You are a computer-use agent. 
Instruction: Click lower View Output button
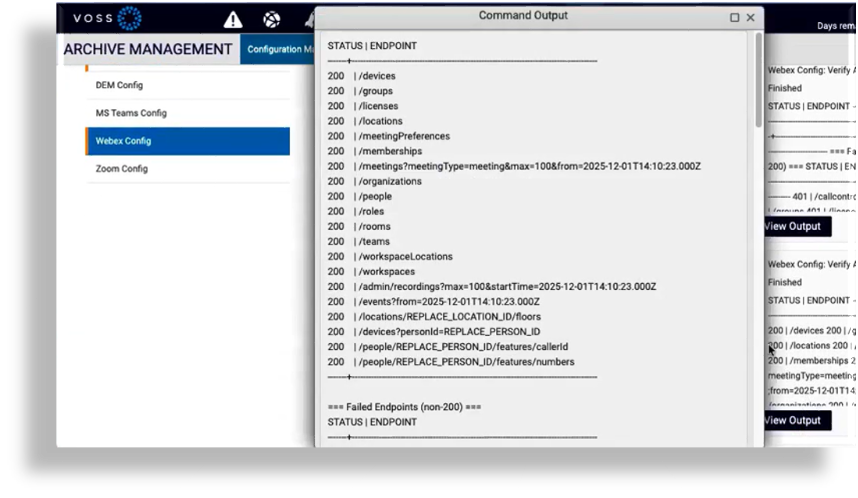pyautogui.click(x=798, y=421)
